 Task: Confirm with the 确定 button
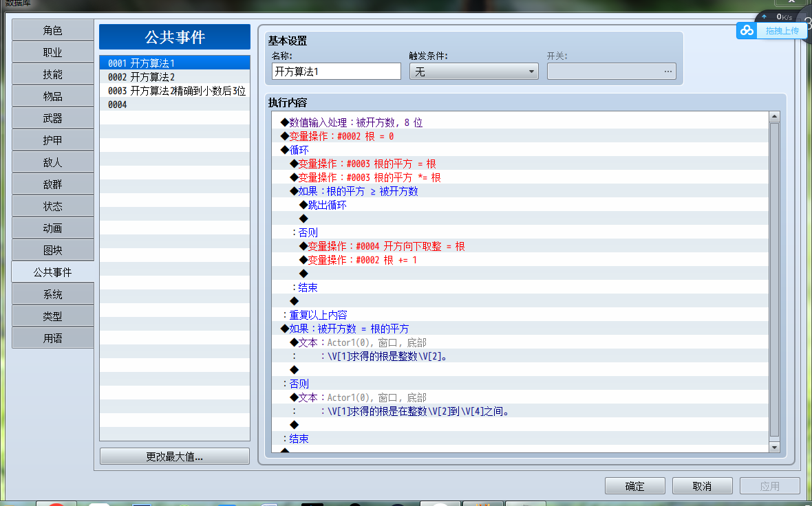pos(635,486)
